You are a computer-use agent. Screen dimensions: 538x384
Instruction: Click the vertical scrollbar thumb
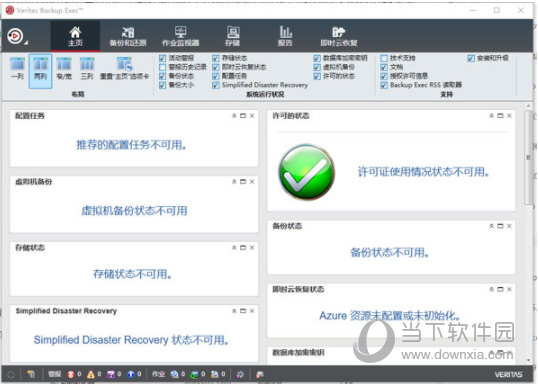coord(528,158)
